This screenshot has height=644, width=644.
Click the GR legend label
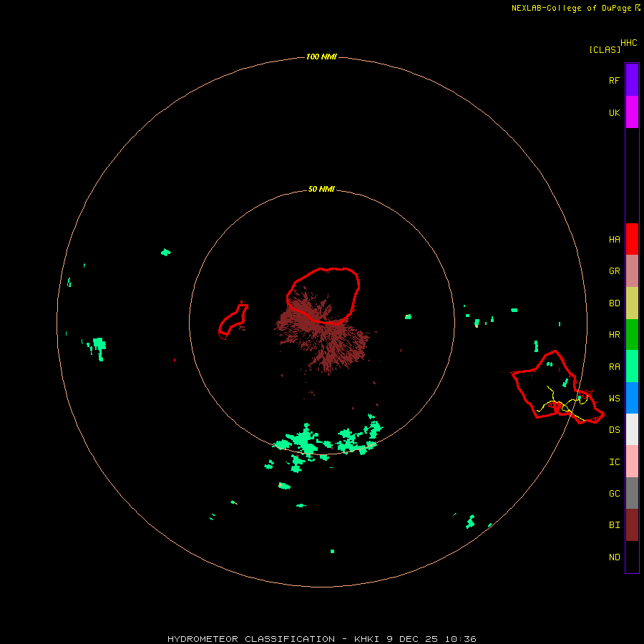tap(614, 271)
